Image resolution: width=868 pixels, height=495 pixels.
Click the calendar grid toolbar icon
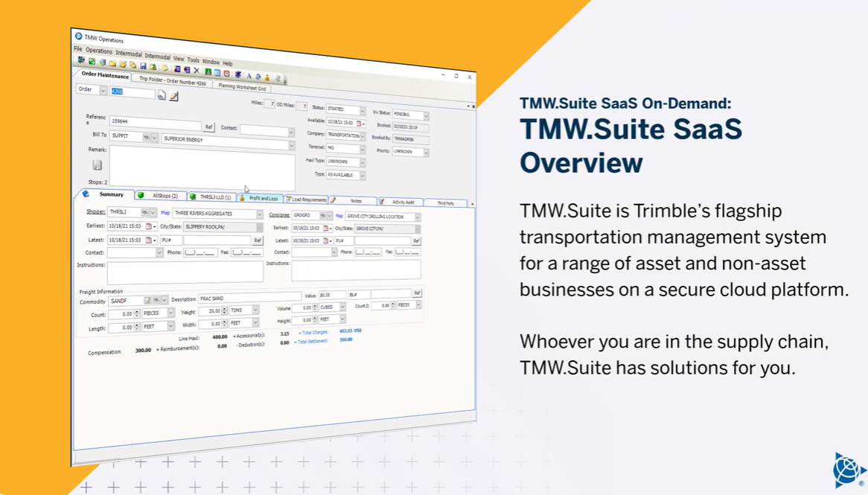pyautogui.click(x=217, y=72)
